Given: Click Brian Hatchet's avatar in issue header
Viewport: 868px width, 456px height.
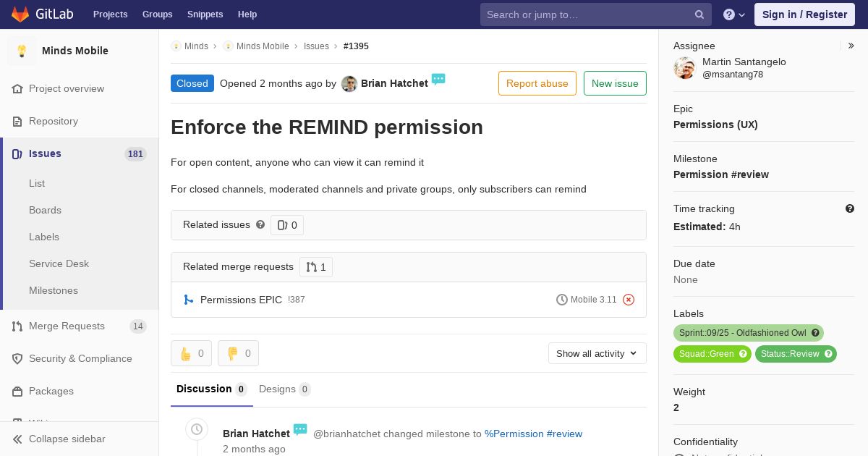Looking at the screenshot, I should (x=349, y=84).
